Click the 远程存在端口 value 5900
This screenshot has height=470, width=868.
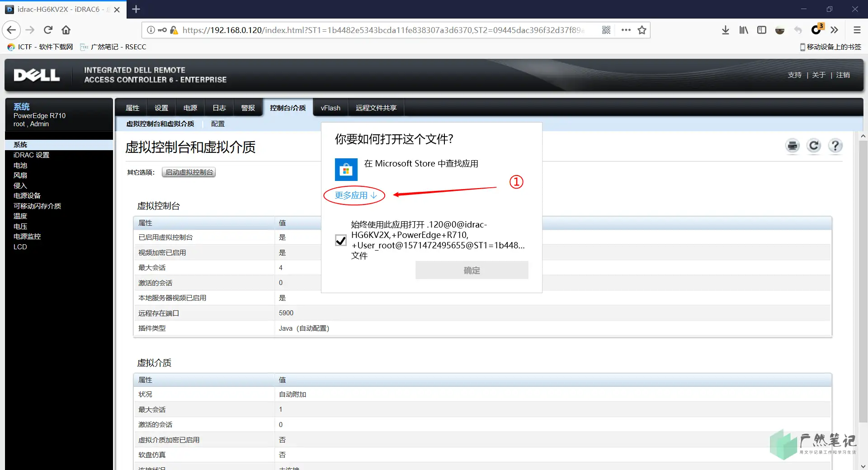[x=286, y=313]
